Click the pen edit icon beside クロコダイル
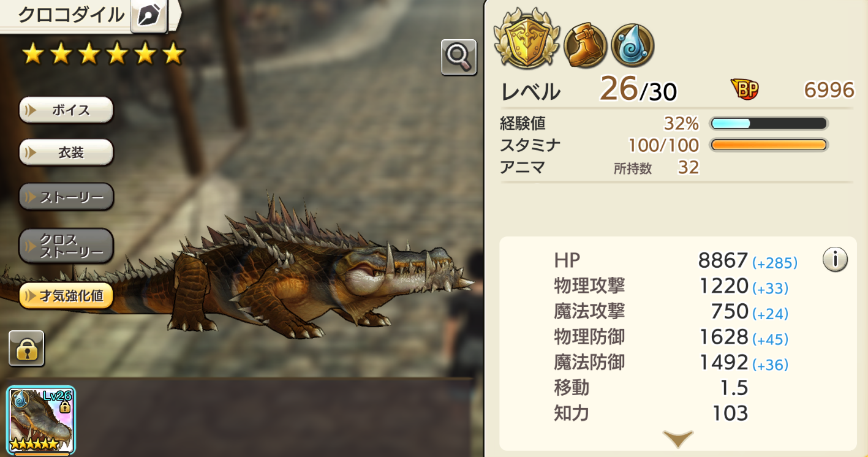 click(149, 15)
